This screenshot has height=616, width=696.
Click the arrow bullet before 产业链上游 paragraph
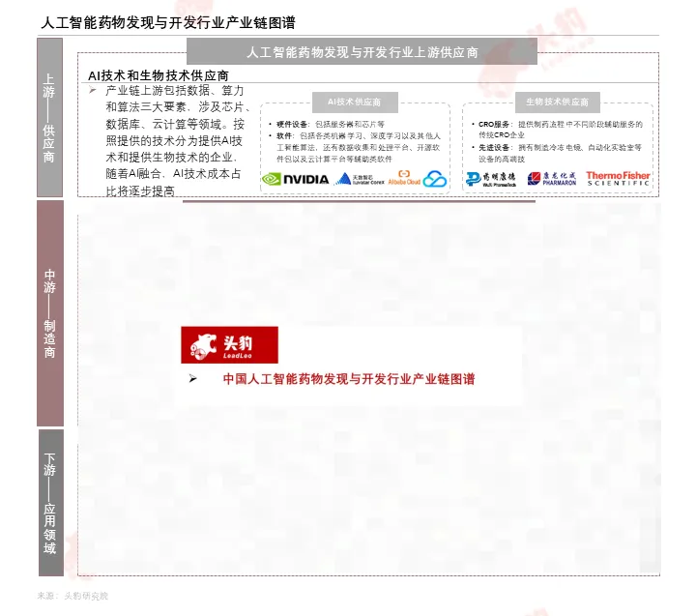(92, 90)
